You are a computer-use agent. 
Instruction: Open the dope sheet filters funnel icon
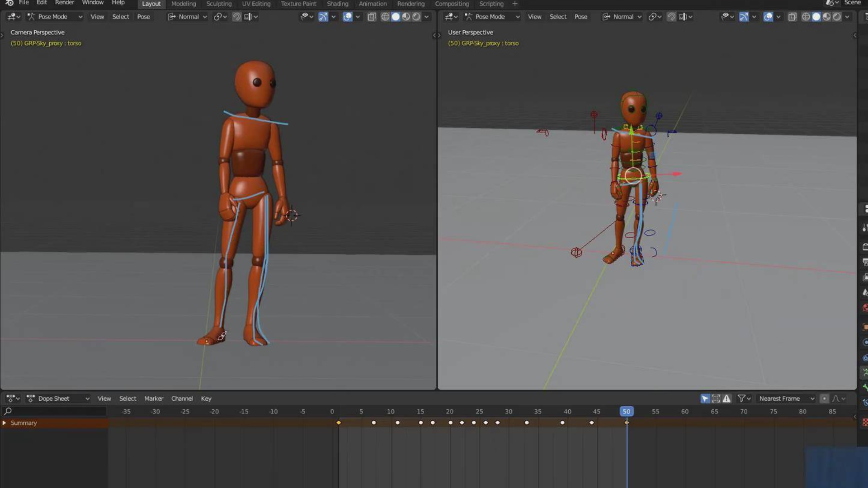click(x=741, y=399)
